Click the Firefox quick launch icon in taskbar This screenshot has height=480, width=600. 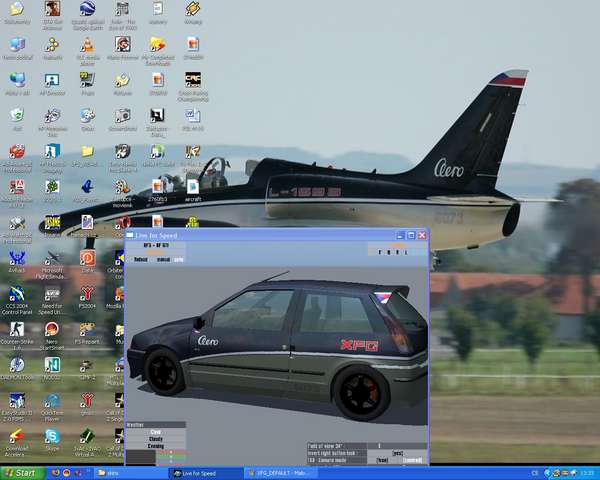55,473
